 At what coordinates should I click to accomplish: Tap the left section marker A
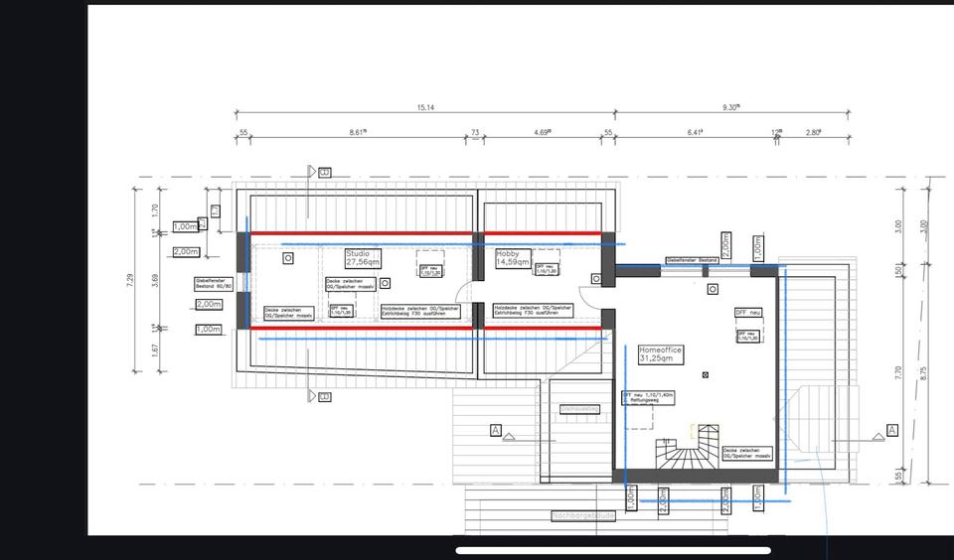[495, 430]
